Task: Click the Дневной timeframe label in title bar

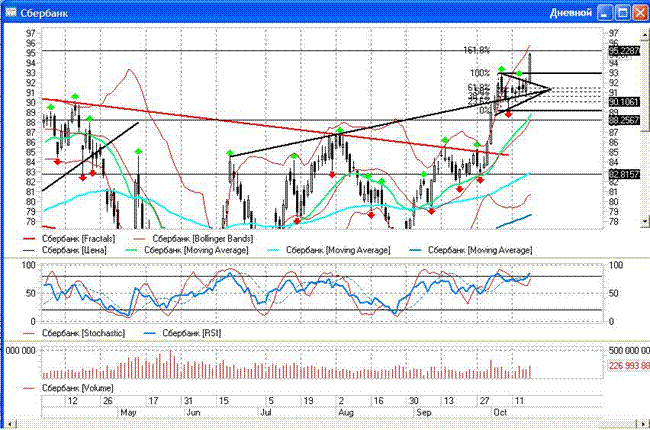Action: tap(571, 13)
